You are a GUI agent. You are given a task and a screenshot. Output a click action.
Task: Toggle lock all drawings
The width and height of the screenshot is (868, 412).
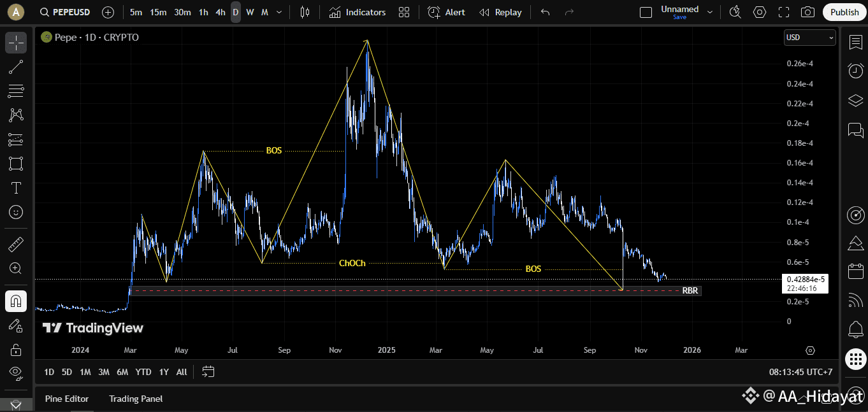(x=16, y=349)
